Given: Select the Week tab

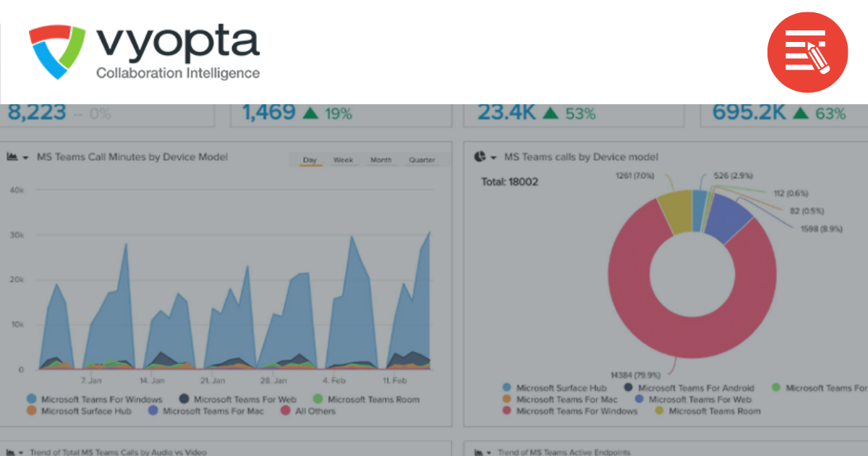Looking at the screenshot, I should pyautogui.click(x=344, y=160).
